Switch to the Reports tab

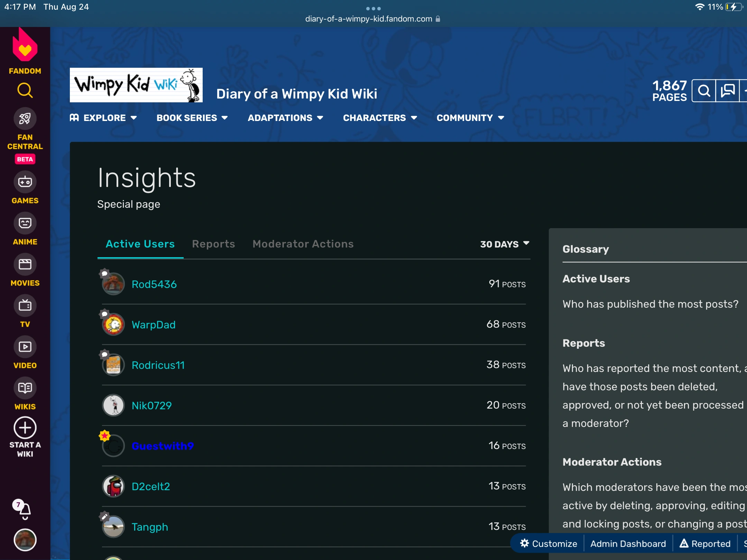click(213, 244)
